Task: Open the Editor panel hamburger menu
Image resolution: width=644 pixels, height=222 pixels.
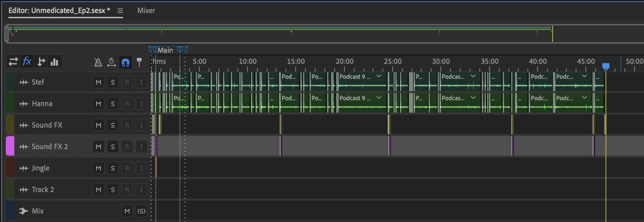Action: coord(120,11)
